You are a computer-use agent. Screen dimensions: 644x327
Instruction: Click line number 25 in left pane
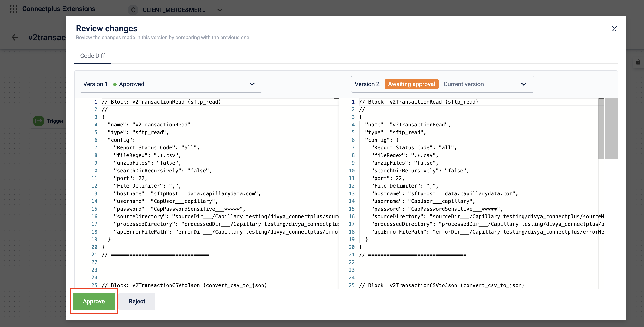tap(94, 285)
